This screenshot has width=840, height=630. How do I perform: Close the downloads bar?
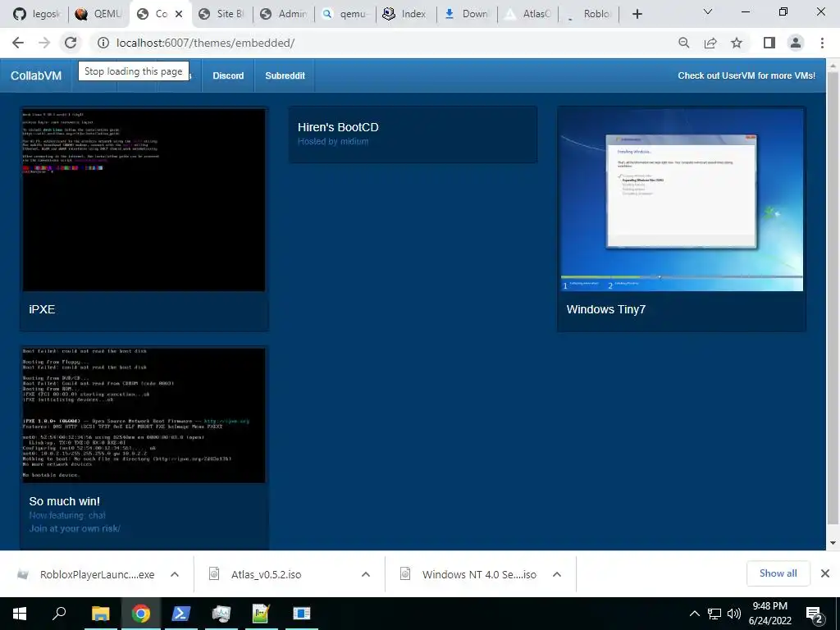(x=825, y=573)
